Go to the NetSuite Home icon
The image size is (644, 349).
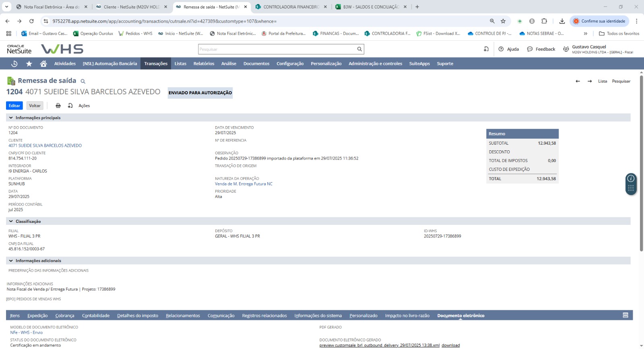point(43,64)
